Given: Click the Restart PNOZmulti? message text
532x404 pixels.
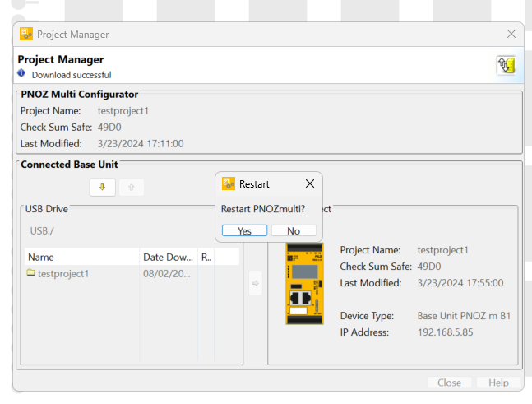Looking at the screenshot, I should [x=263, y=209].
